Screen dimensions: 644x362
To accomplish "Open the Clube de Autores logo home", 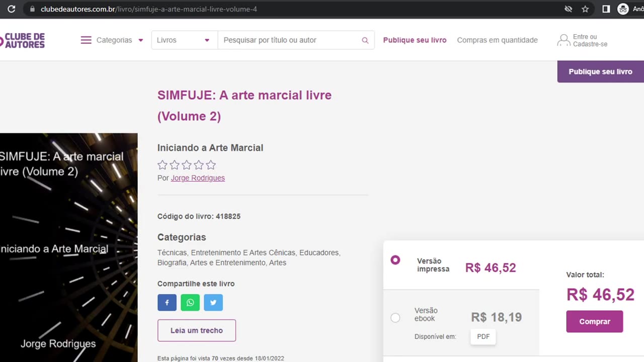I will 23,40.
